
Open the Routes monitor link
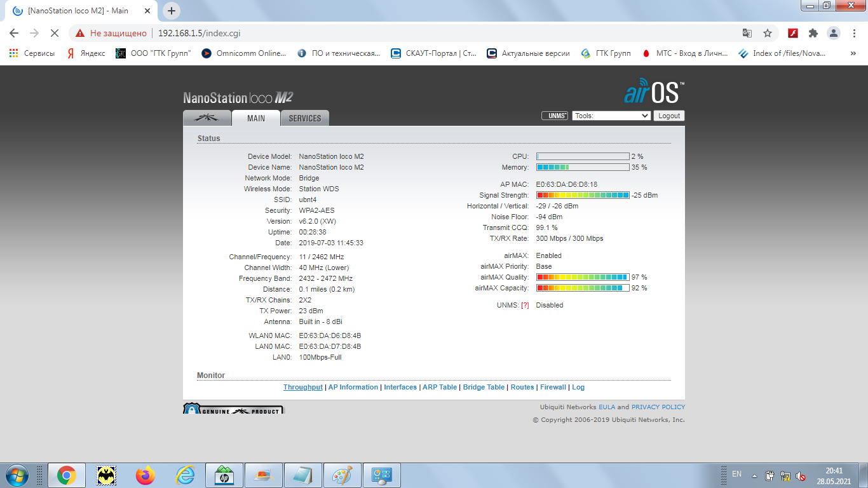coord(522,387)
